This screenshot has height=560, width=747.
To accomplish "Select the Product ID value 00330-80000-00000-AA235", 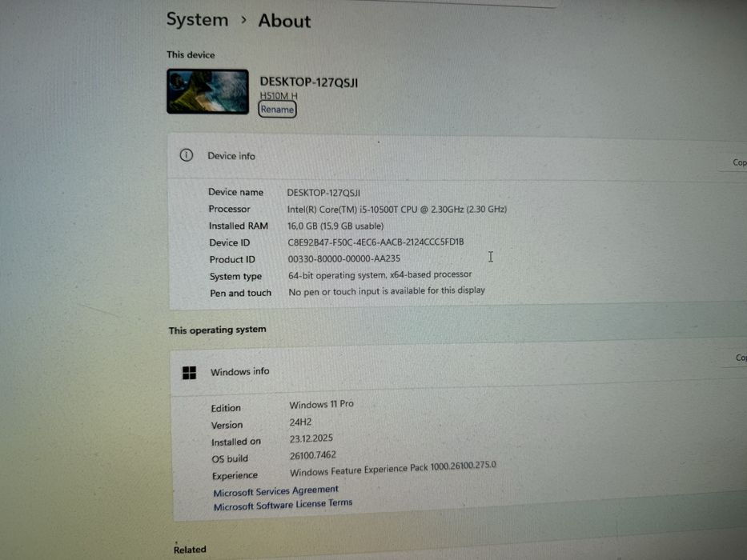I will coord(344,258).
